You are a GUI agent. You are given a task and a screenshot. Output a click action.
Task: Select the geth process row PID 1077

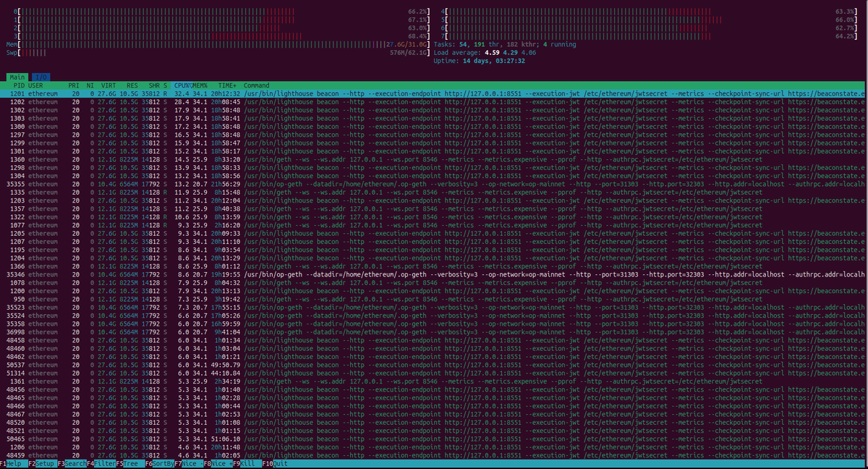point(434,224)
